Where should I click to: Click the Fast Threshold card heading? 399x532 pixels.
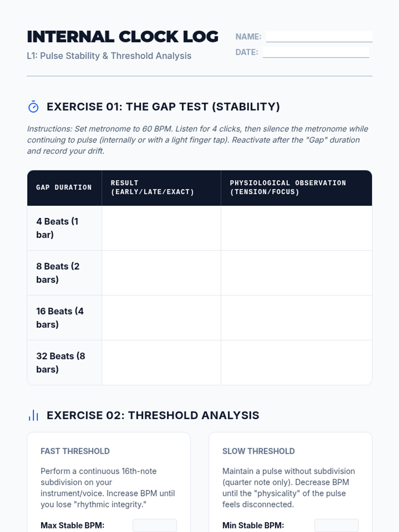pos(75,451)
